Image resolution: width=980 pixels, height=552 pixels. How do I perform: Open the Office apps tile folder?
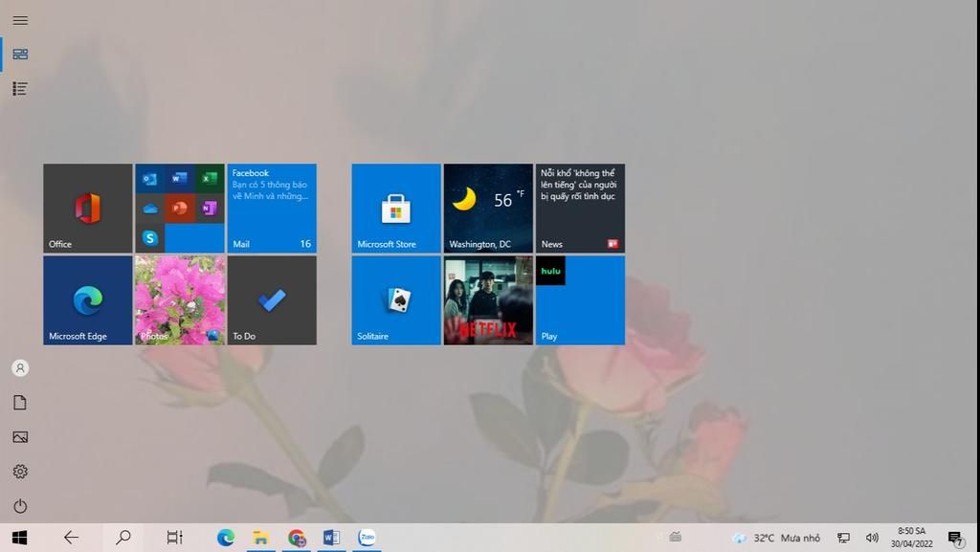pos(180,209)
